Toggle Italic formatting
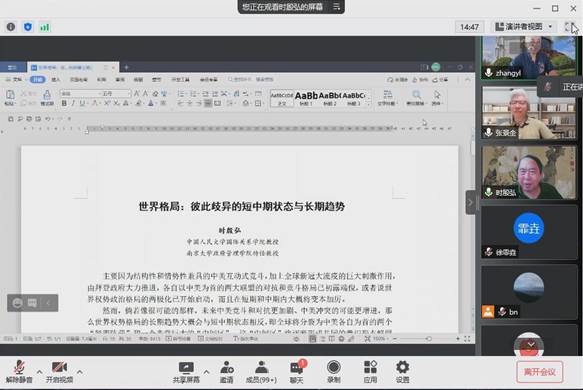Viewport: 583px width, 390px height. (x=73, y=103)
